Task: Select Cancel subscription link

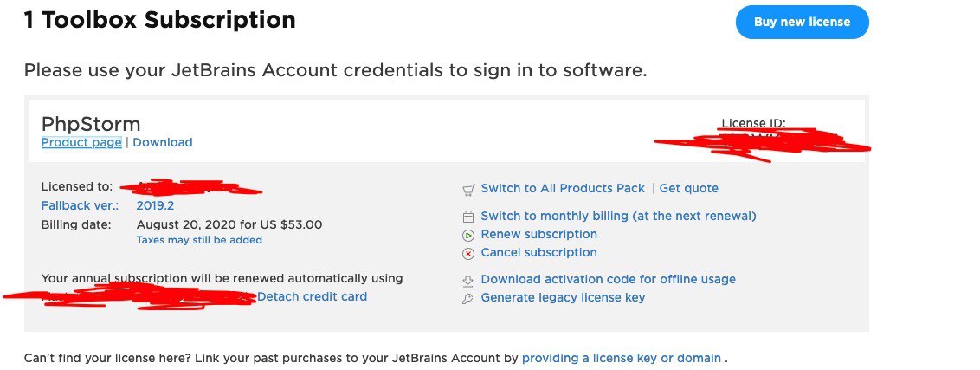Action: click(538, 252)
